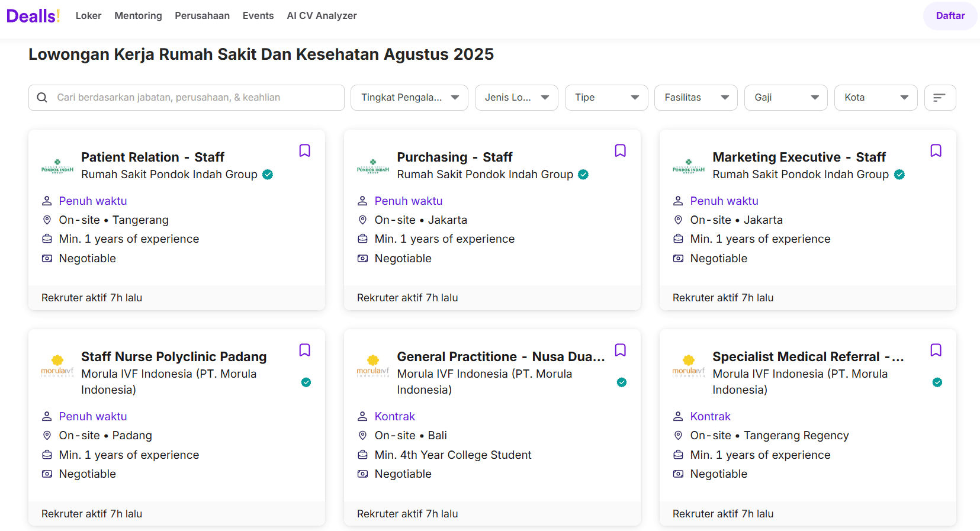Click the Lowongan Kerja Rumah Sakit heading
Screen dimensions: 980x531
pos(261,54)
